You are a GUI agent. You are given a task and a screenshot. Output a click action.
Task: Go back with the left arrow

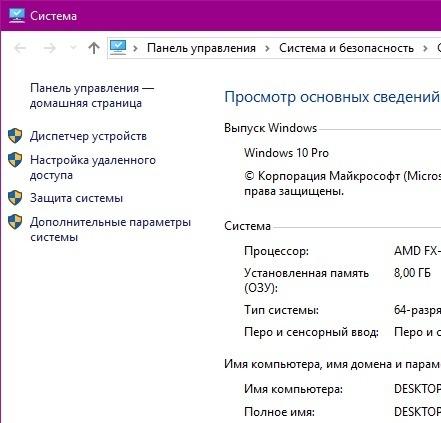20,48
